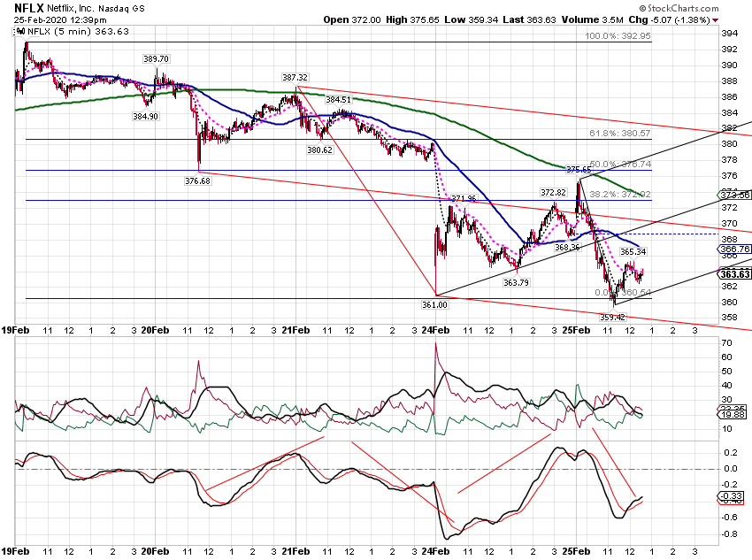Click the Open 372.00 value in the header

coord(352,19)
